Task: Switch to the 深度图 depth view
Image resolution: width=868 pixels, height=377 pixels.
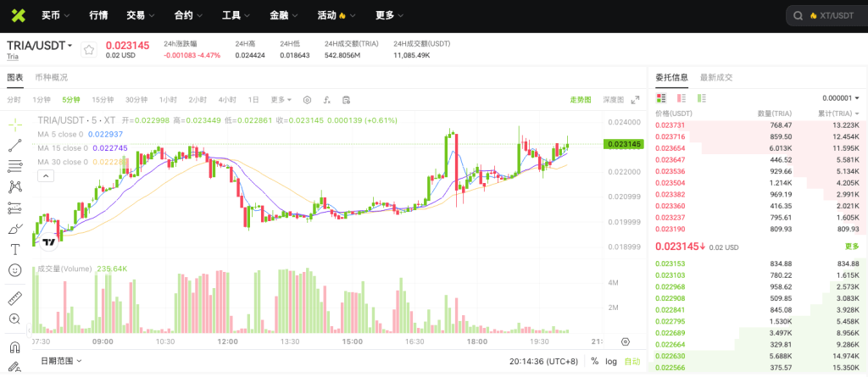Action: coord(613,100)
